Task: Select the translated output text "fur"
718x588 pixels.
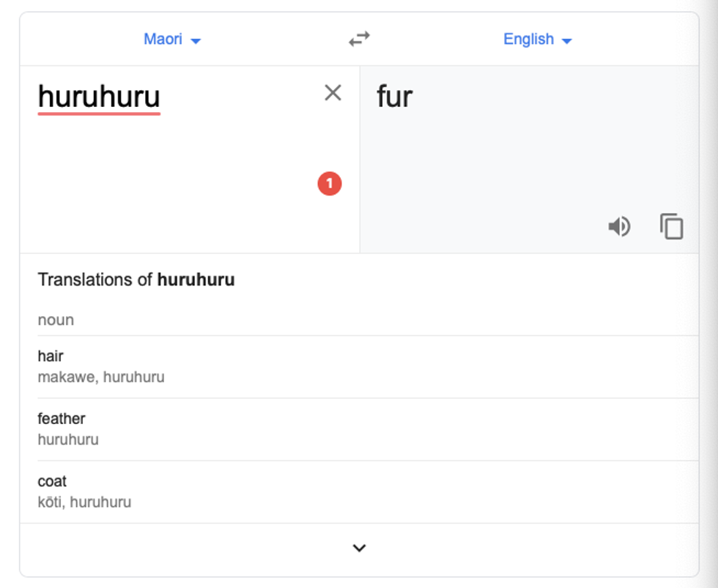Action: [395, 97]
